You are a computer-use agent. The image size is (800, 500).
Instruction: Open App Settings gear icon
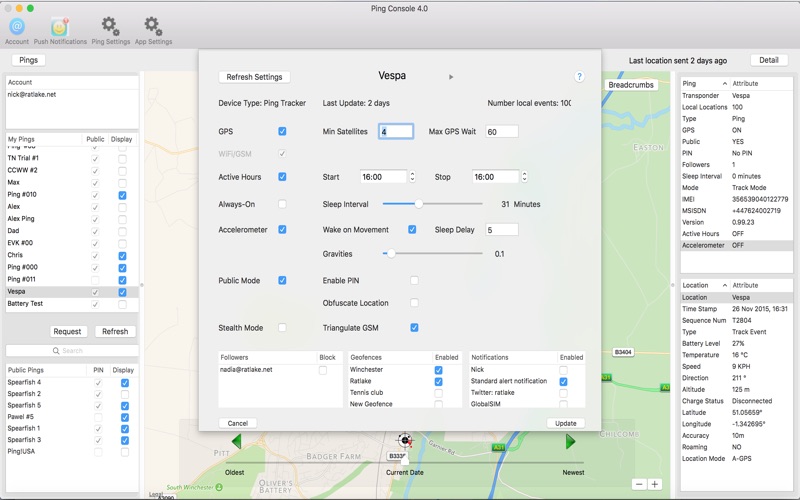153,26
